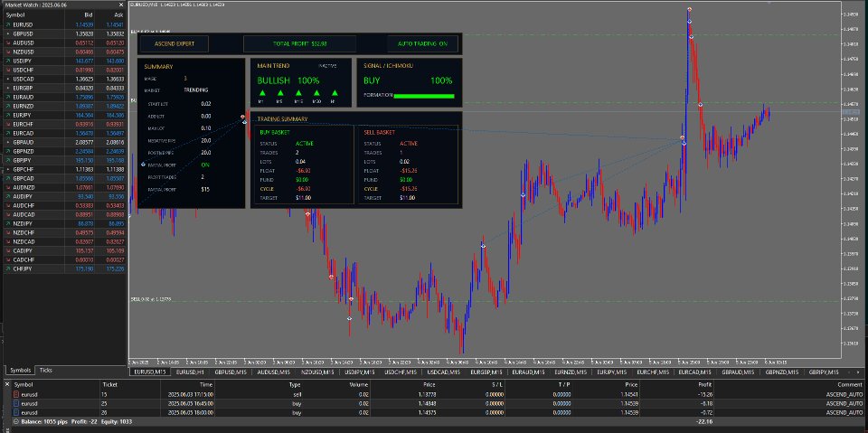The image size is (868, 433).
Task: Click the M15 bullish trend triangle
Action: [298, 93]
